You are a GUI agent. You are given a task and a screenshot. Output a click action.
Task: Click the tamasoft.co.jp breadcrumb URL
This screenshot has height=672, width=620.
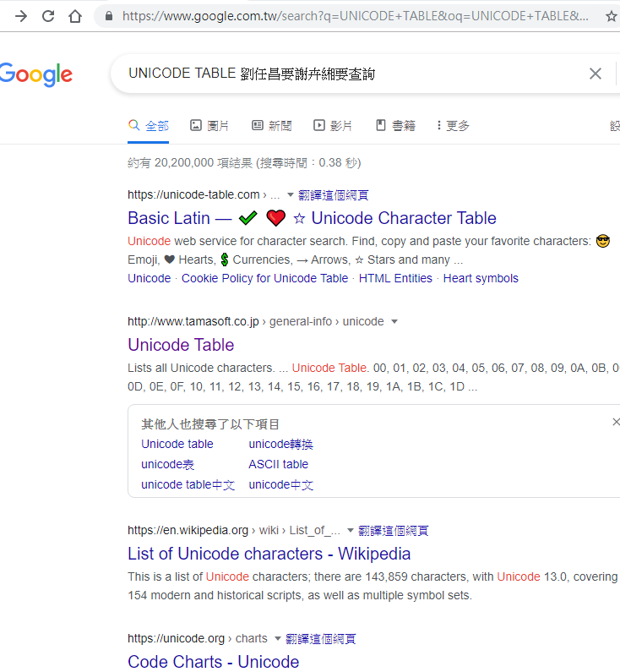256,321
